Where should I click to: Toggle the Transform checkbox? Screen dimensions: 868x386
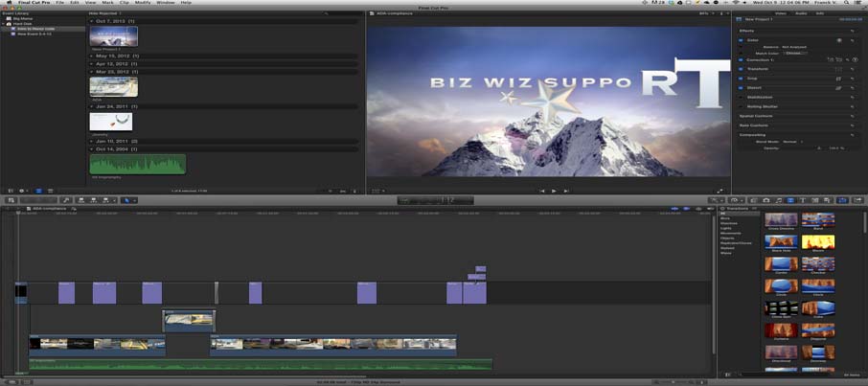(741, 69)
